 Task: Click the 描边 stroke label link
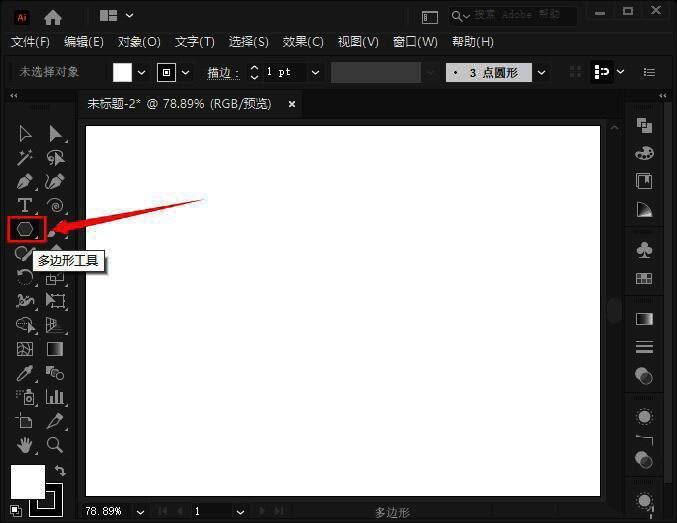click(223, 73)
